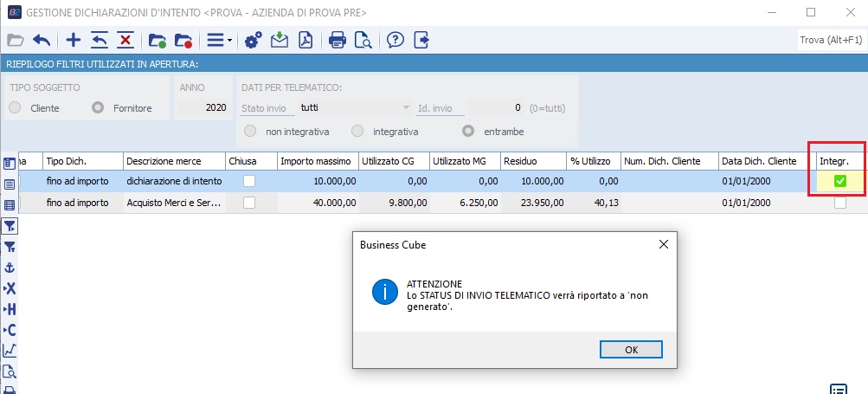Click the % Utilizzo column header

pos(594,161)
